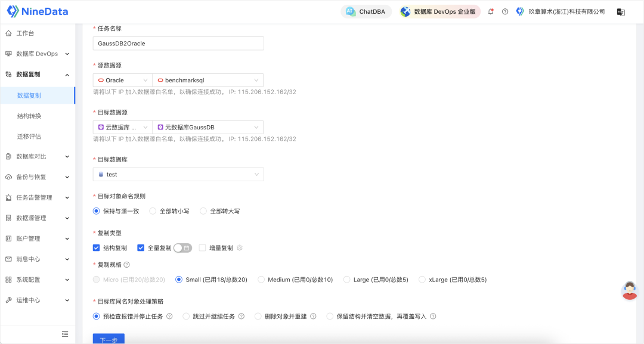The height and width of the screenshot is (344, 644).
Task: Click the 下一步 button
Action: [x=109, y=339]
